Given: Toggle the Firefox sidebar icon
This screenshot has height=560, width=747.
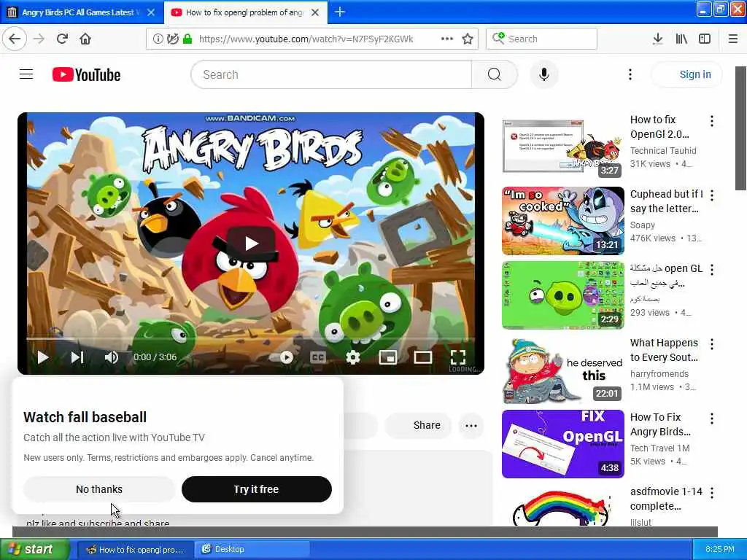Looking at the screenshot, I should 705,39.
